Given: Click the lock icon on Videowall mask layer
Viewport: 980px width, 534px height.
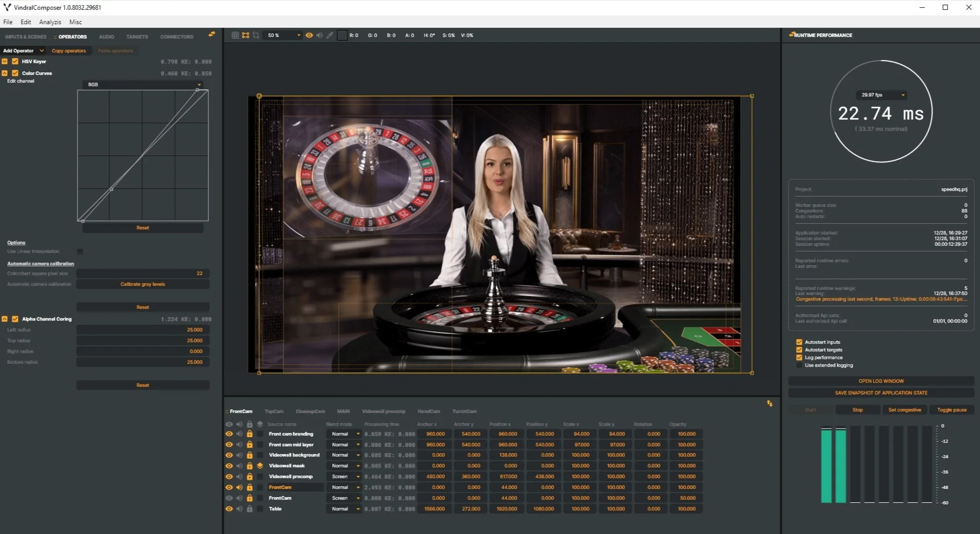Looking at the screenshot, I should click(x=250, y=466).
